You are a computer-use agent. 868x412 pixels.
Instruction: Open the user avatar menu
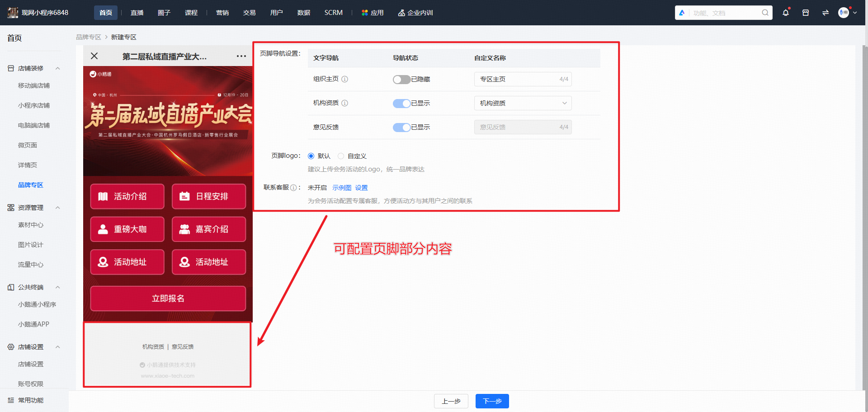pos(844,13)
